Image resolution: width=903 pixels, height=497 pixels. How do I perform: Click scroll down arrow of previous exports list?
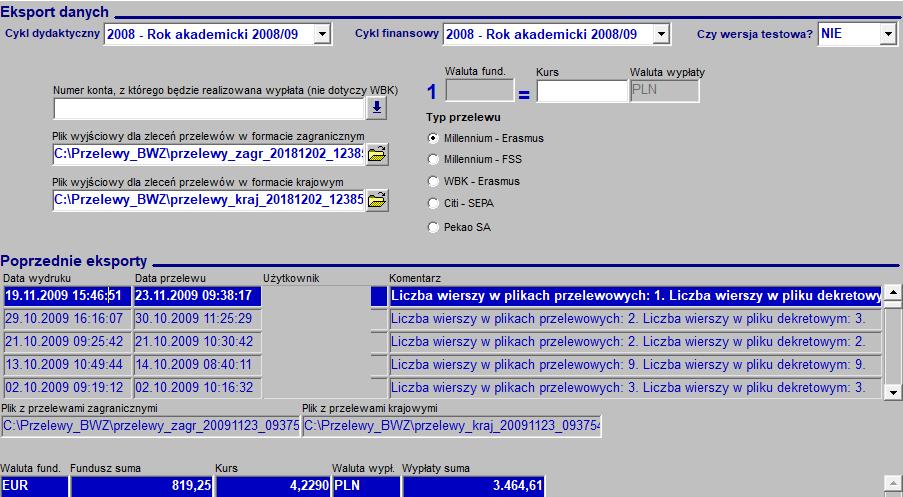point(893,392)
